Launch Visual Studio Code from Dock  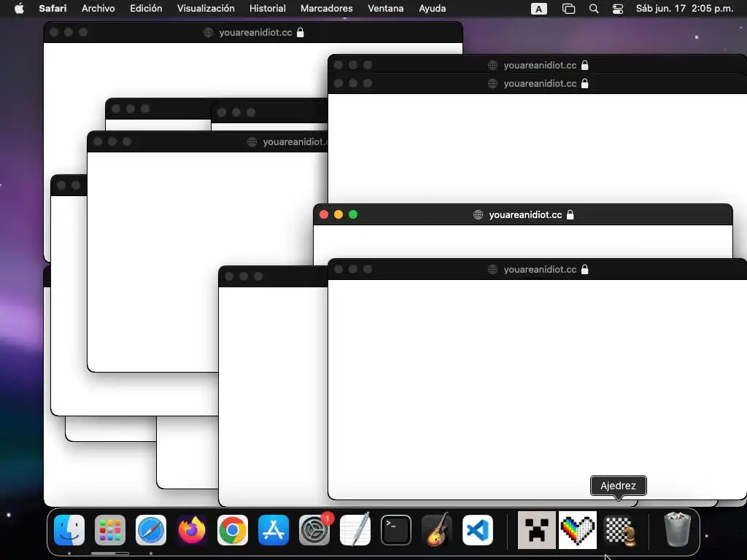pyautogui.click(x=478, y=530)
